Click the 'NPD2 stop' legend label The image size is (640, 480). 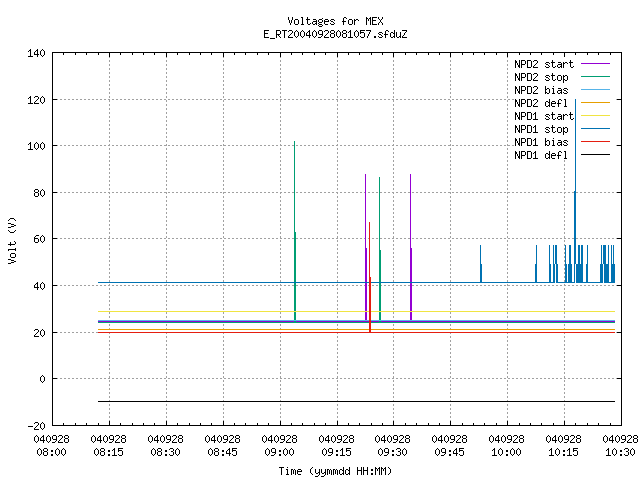(x=541, y=77)
